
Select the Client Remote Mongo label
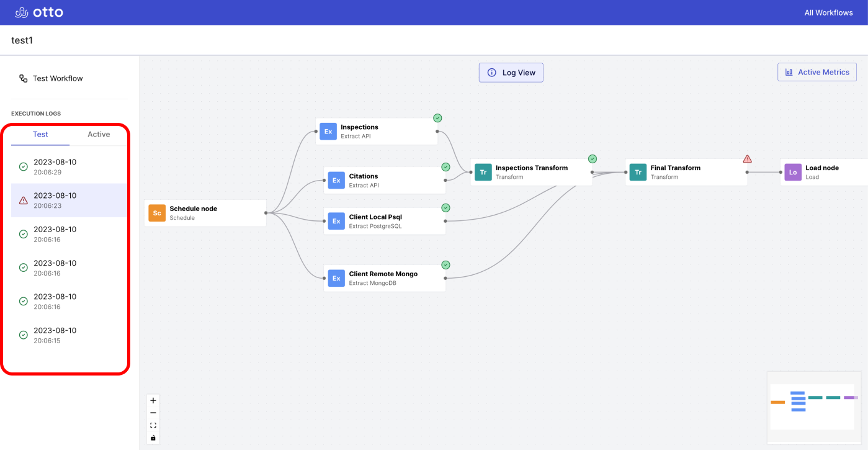[383, 274]
